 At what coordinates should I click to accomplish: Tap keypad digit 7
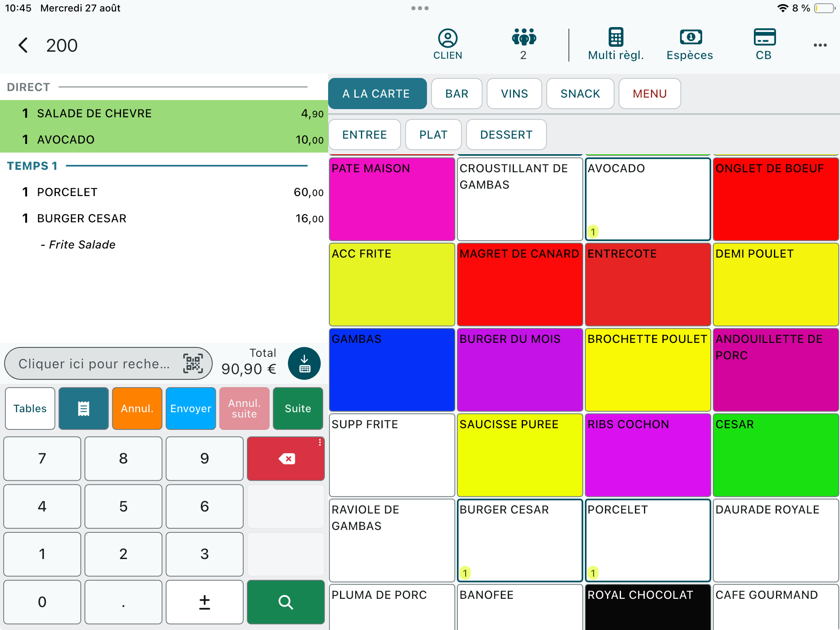42,459
